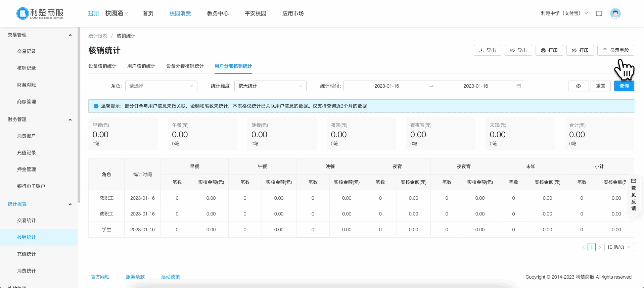Click the calendar icon in date range
Viewport: 644px width, 288px height.
pos(518,86)
